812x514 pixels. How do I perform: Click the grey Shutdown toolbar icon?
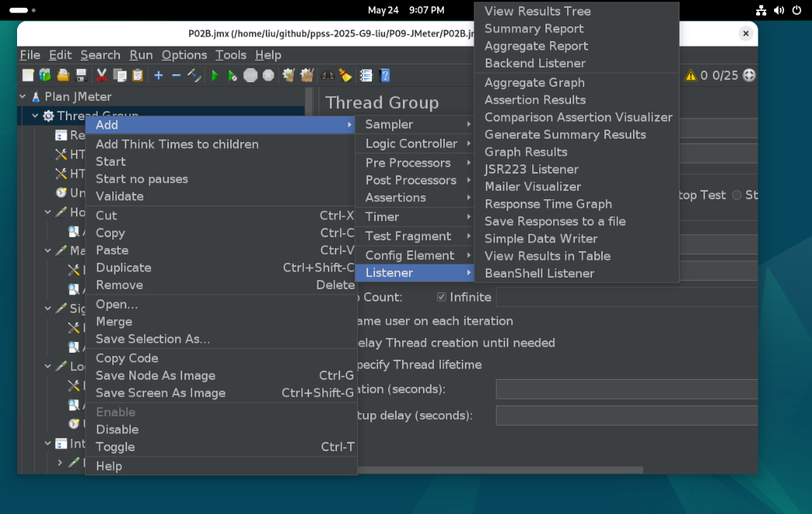(268, 76)
